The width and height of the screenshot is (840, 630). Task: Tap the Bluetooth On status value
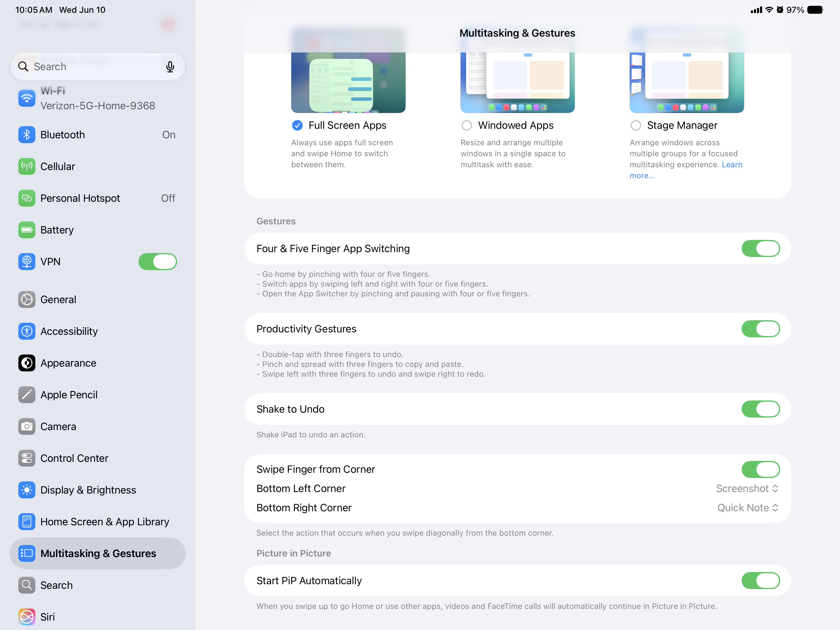168,135
